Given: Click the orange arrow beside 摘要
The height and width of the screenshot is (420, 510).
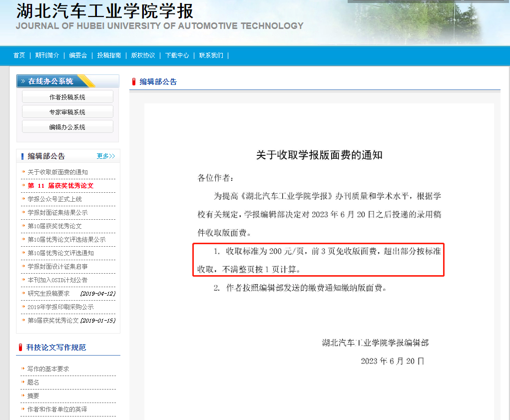Looking at the screenshot, I should coord(23,396).
